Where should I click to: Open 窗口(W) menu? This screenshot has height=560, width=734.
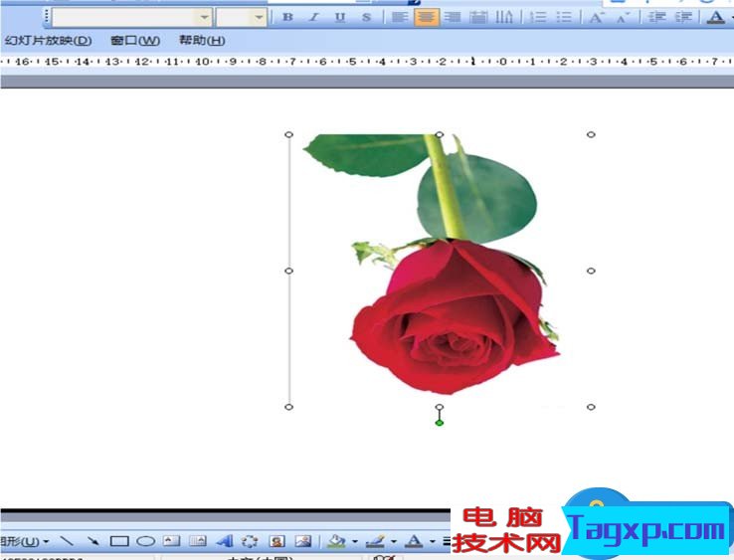pos(135,41)
